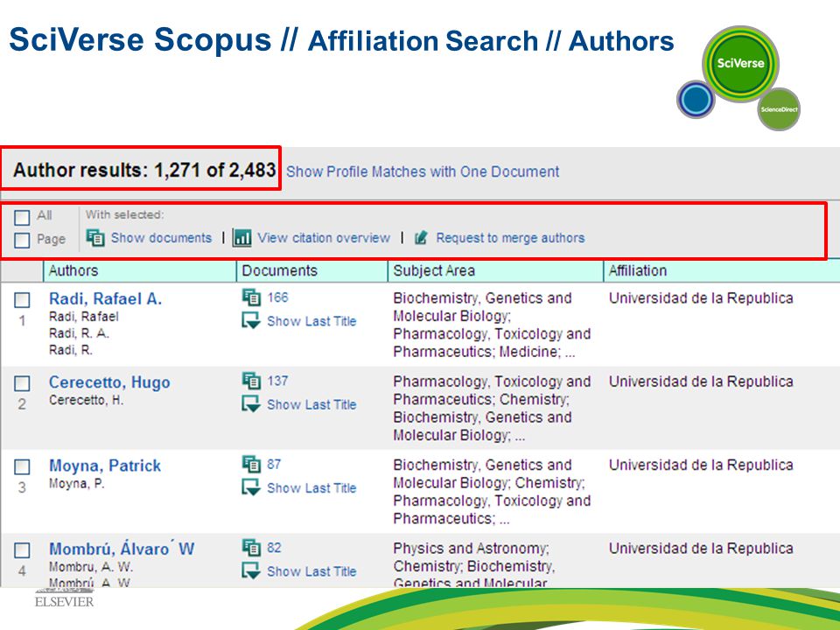The image size is (840, 630).
Task: Expand Show Last Title arrow for Moyna, Patrick
Action: click(251, 487)
